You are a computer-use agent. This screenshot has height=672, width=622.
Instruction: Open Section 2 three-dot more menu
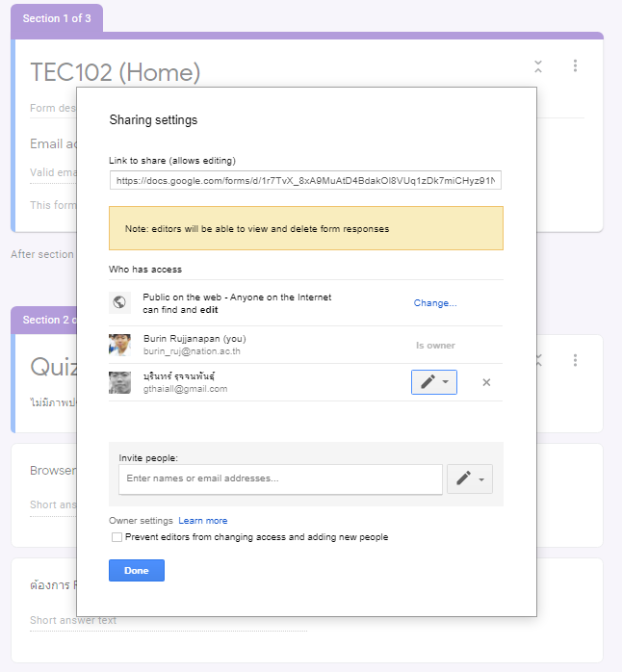[x=575, y=360]
